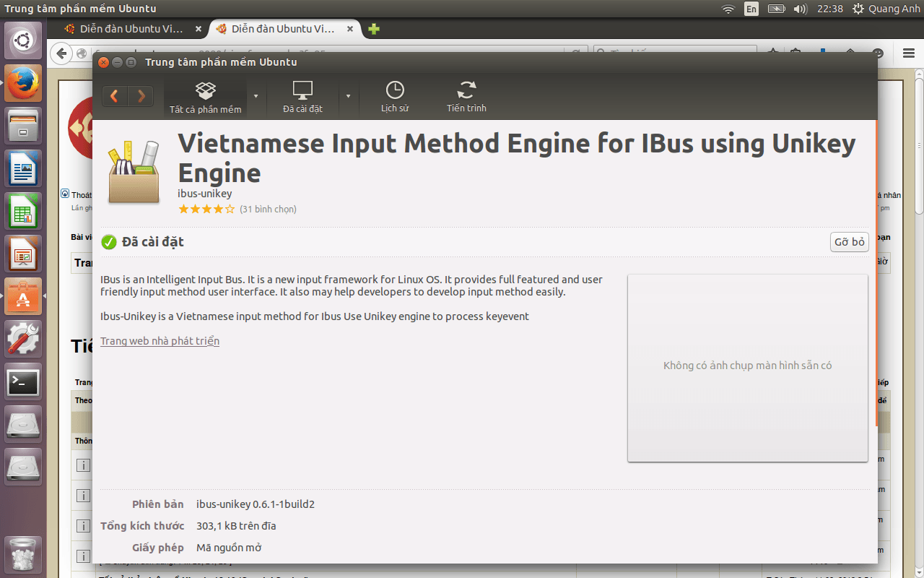Screen dimensions: 924x578
Task: Select Ubuntu Software Center launcher icon
Action: tap(23, 297)
